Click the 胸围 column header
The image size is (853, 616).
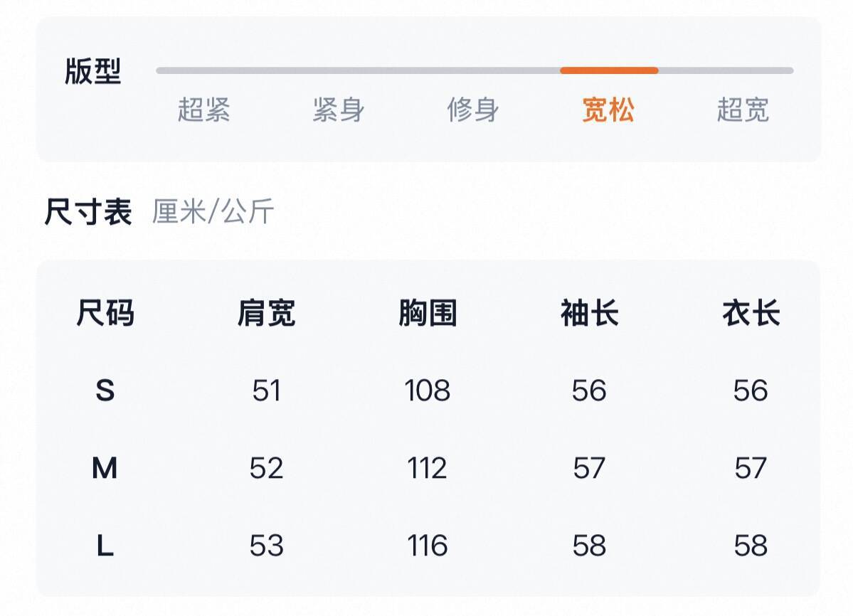pos(428,312)
